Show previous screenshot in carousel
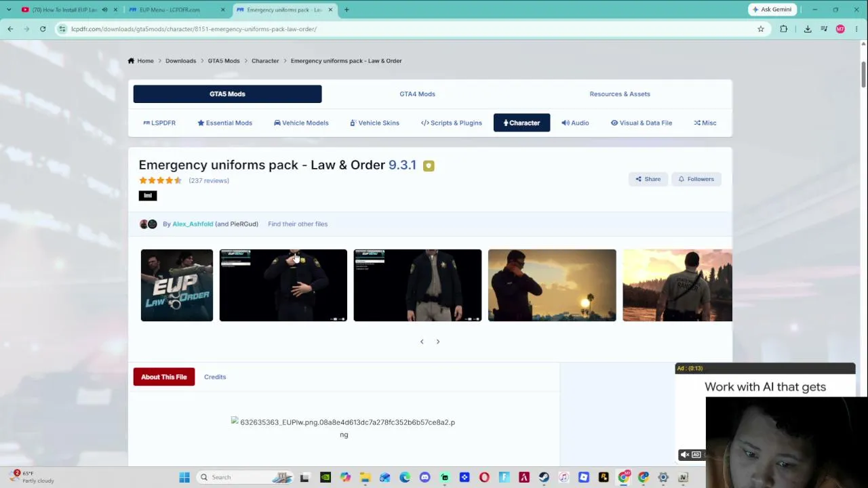The height and width of the screenshot is (488, 868). click(x=422, y=342)
